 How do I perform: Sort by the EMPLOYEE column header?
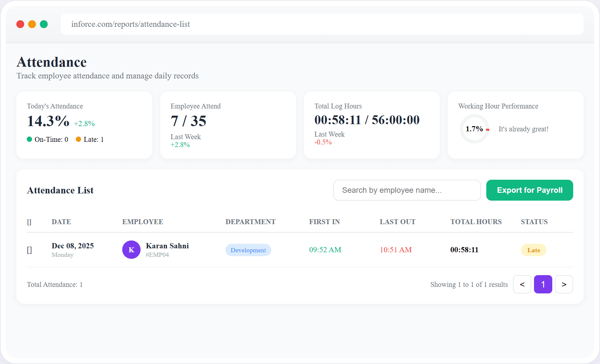point(143,222)
